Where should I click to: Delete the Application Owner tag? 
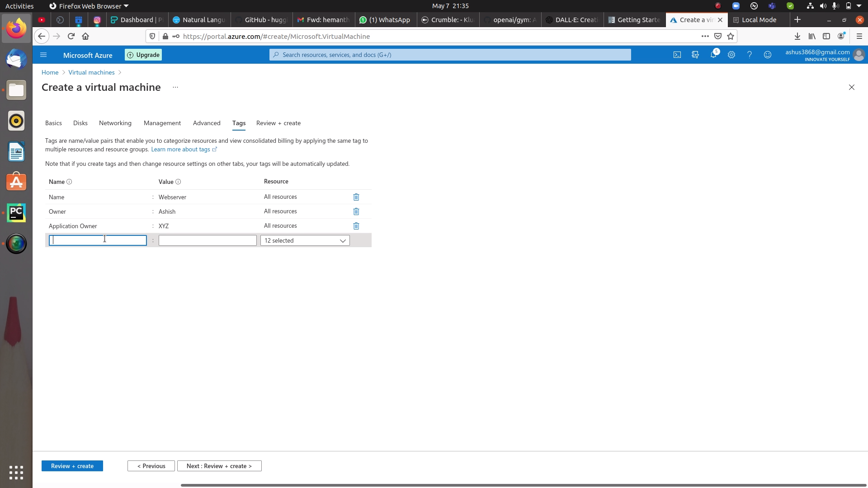pyautogui.click(x=356, y=226)
